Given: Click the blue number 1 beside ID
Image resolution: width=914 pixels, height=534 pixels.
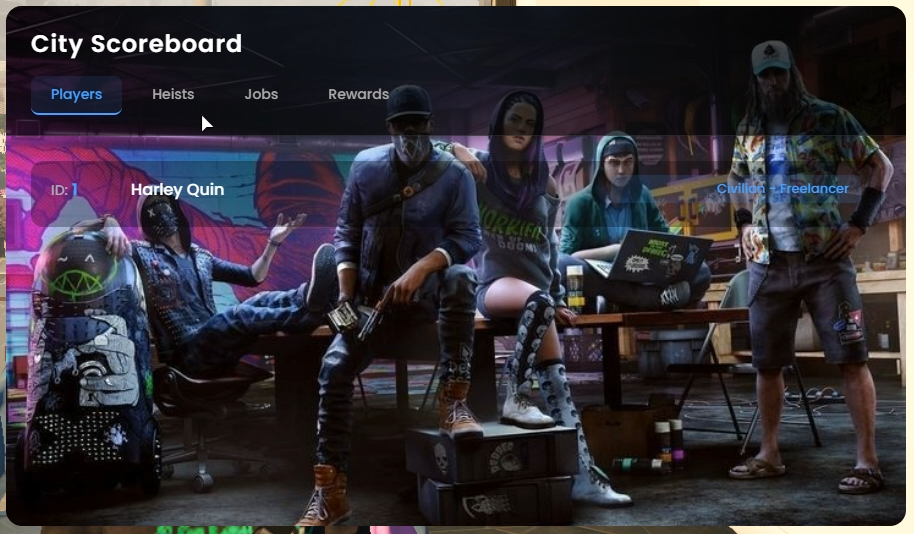Looking at the screenshot, I should (75, 189).
